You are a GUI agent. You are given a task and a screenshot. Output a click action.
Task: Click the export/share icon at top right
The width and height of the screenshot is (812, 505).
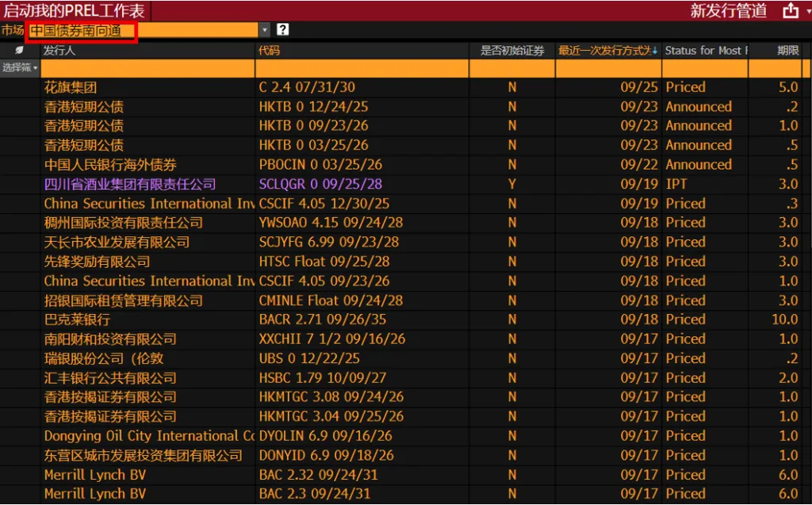coord(791,10)
